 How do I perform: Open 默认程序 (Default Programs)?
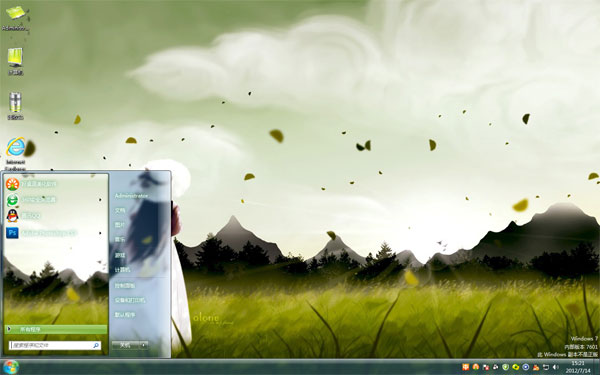(124, 315)
